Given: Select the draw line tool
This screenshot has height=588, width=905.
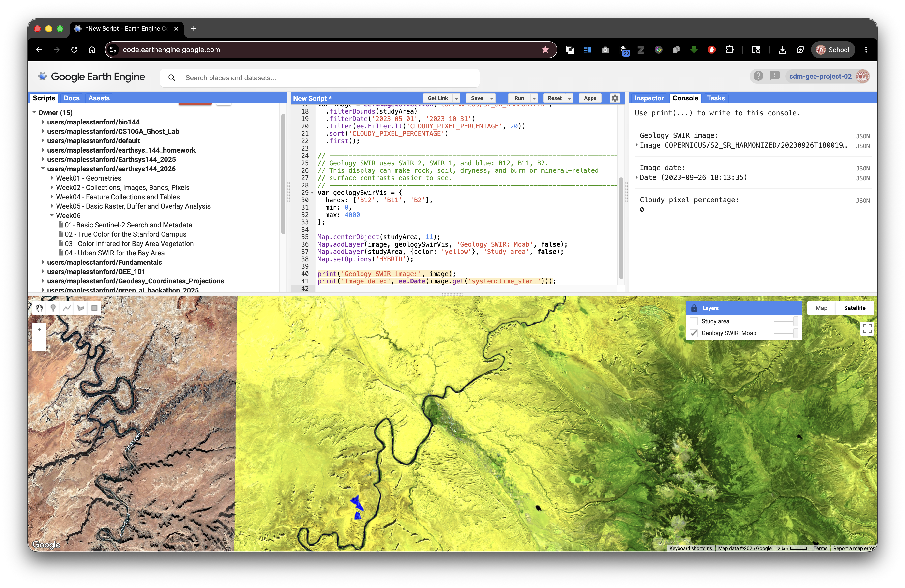Looking at the screenshot, I should (67, 308).
